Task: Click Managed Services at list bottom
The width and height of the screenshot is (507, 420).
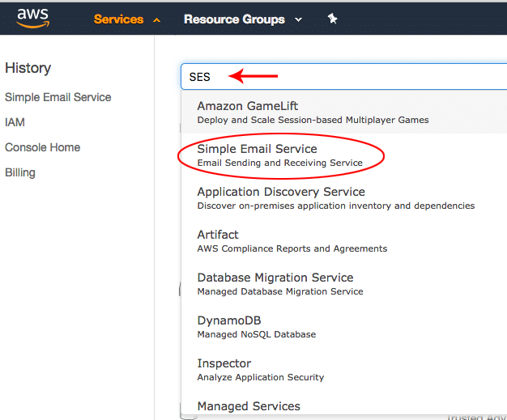Action: tap(249, 406)
